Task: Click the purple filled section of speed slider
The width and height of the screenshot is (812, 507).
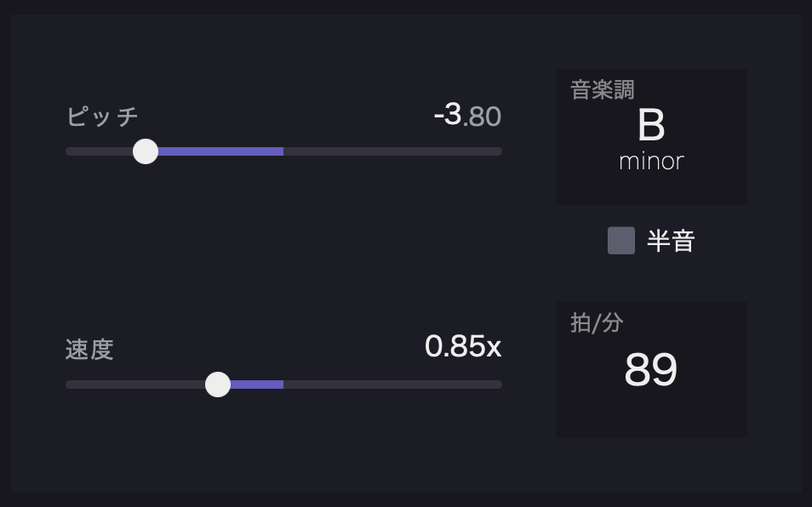Action: click(257, 385)
